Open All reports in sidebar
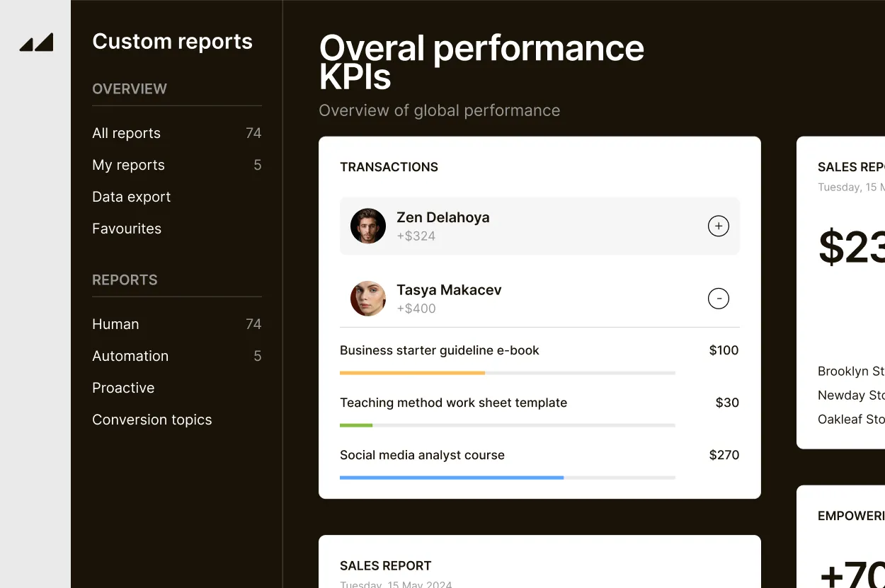Viewport: 885px width, 588px height. coord(127,133)
